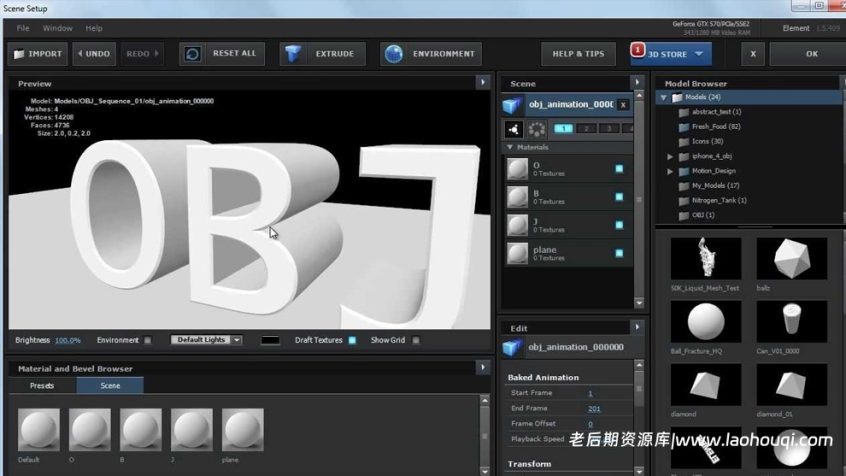Click the J material sphere icon in Scene
This screenshot has height=476, width=846.
tap(517, 225)
